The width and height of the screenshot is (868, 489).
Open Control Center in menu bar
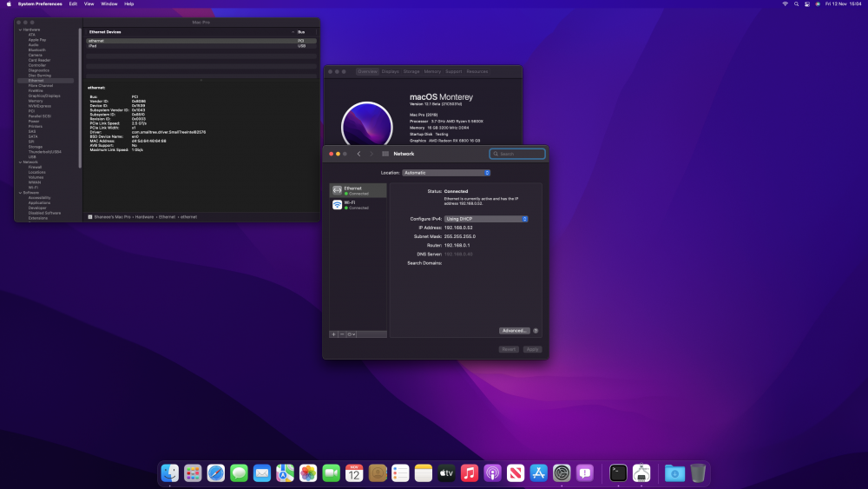pyautogui.click(x=807, y=3)
